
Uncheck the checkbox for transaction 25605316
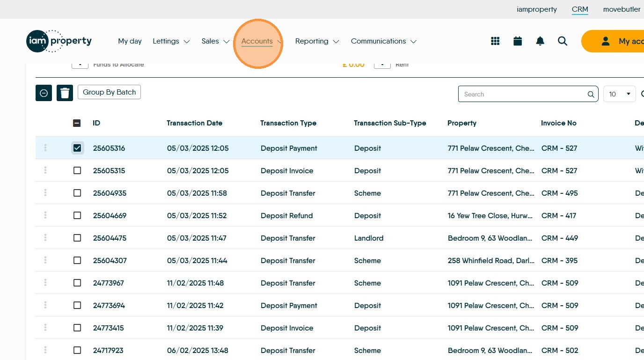[x=77, y=148]
